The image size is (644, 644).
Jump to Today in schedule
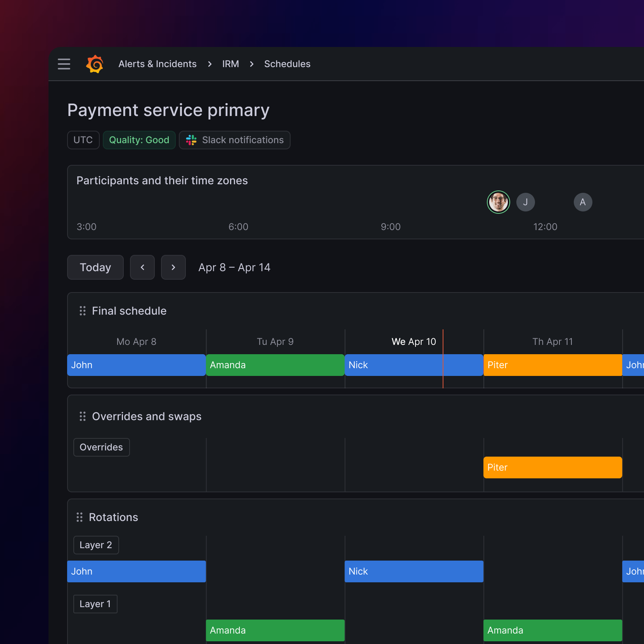(95, 267)
